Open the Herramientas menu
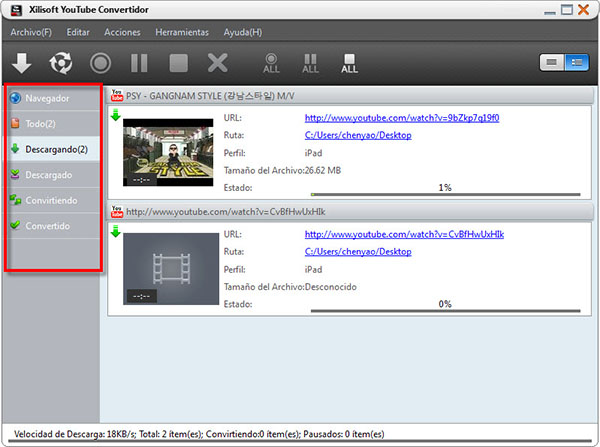This screenshot has width=600, height=447. click(182, 32)
